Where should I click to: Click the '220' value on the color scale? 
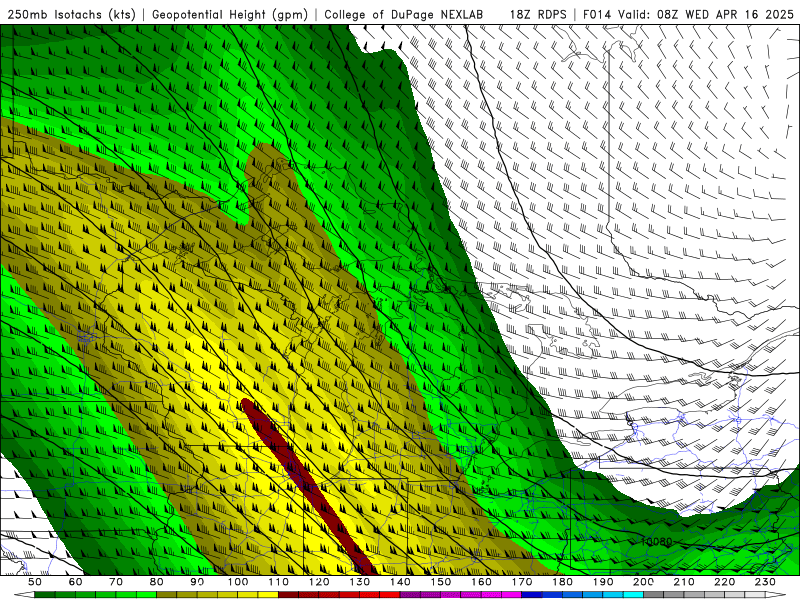[x=725, y=582]
